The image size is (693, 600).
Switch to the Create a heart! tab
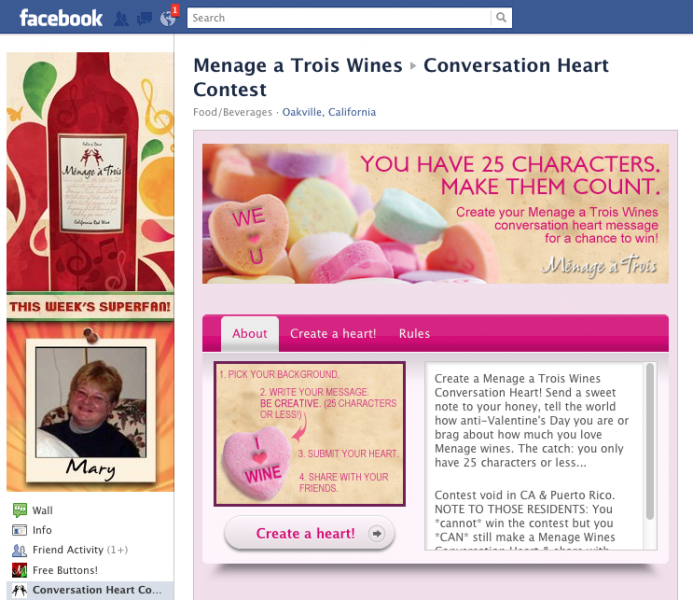coord(333,334)
